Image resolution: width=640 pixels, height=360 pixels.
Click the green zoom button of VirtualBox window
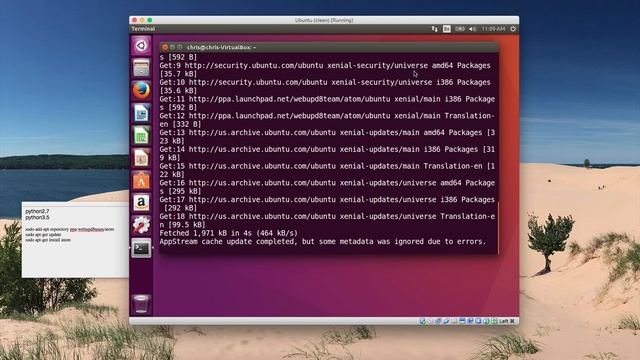[150, 20]
